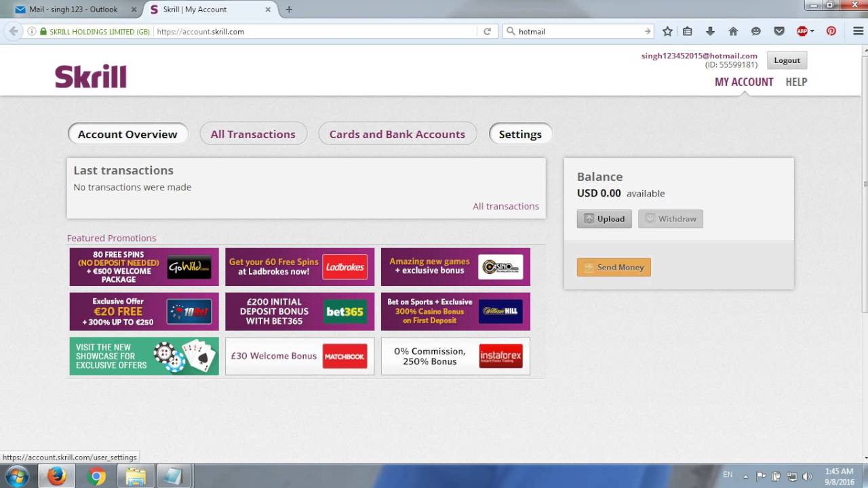This screenshot has width=868, height=488.
Task: Close the Outlook Mail tab
Action: tap(132, 9)
